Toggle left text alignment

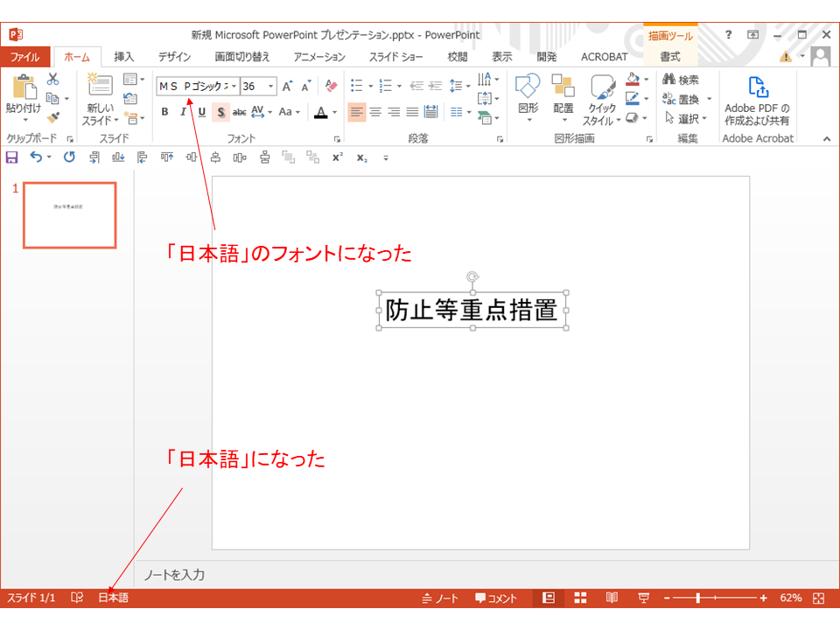tap(356, 112)
